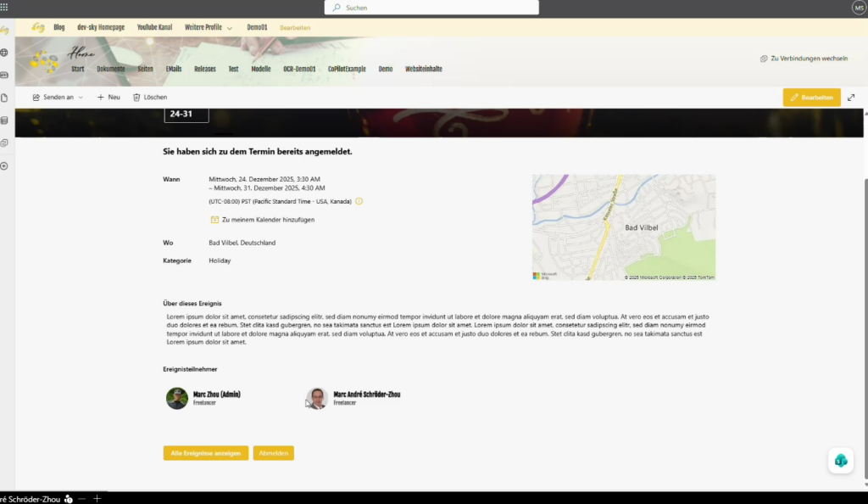The image size is (868, 504).
Task: Click the Bad Vilbel map
Action: coord(624,227)
